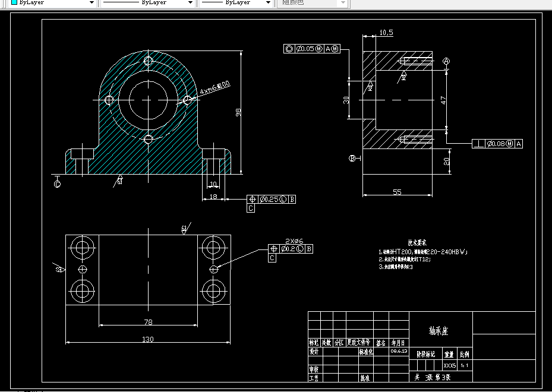
Task: Select the IT12 tolerance requirement line
Action: tap(405, 260)
